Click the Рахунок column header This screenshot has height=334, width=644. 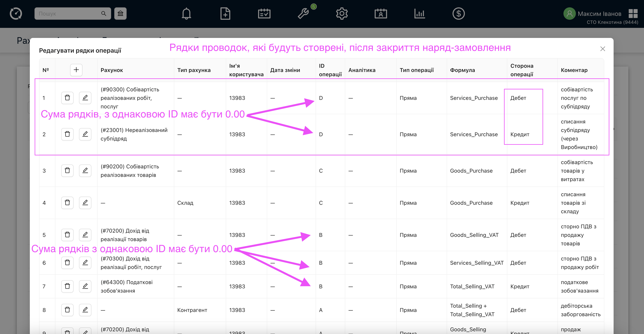pos(112,70)
